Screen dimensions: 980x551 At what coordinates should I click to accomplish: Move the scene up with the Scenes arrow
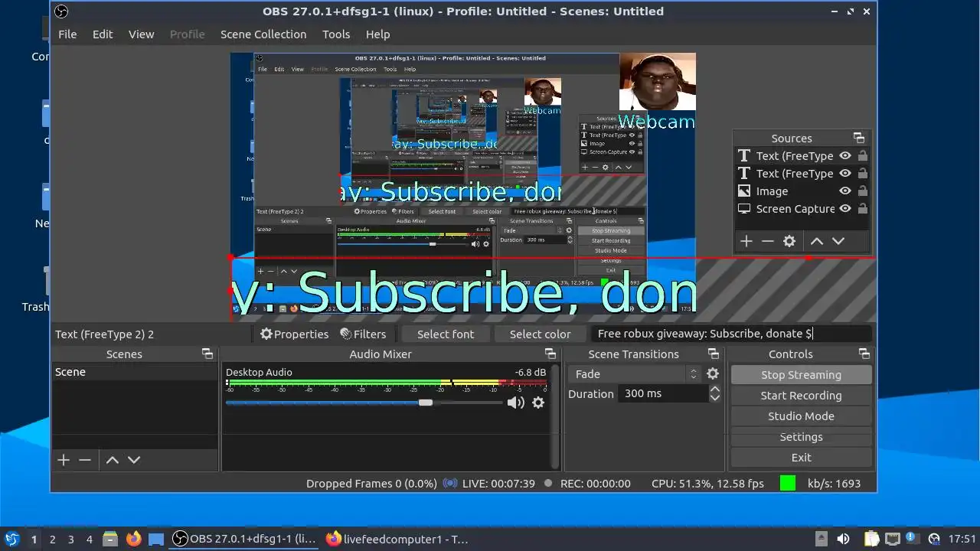113,460
